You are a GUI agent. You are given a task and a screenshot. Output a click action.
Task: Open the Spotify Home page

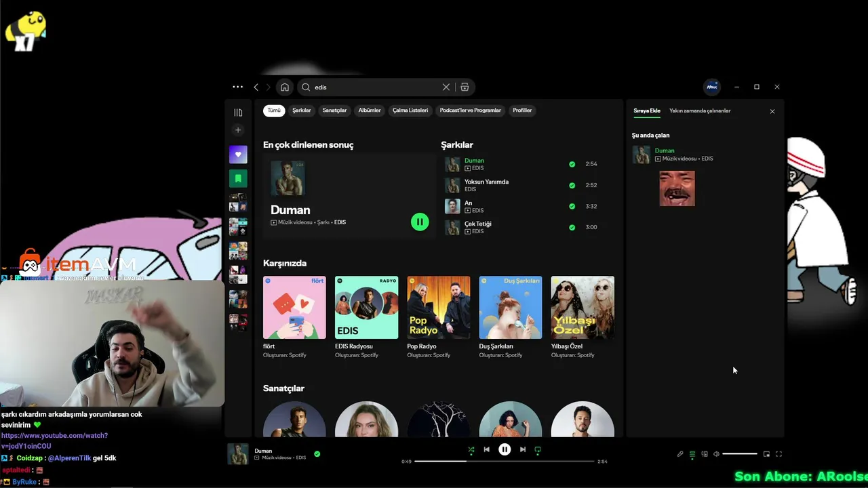[285, 87]
